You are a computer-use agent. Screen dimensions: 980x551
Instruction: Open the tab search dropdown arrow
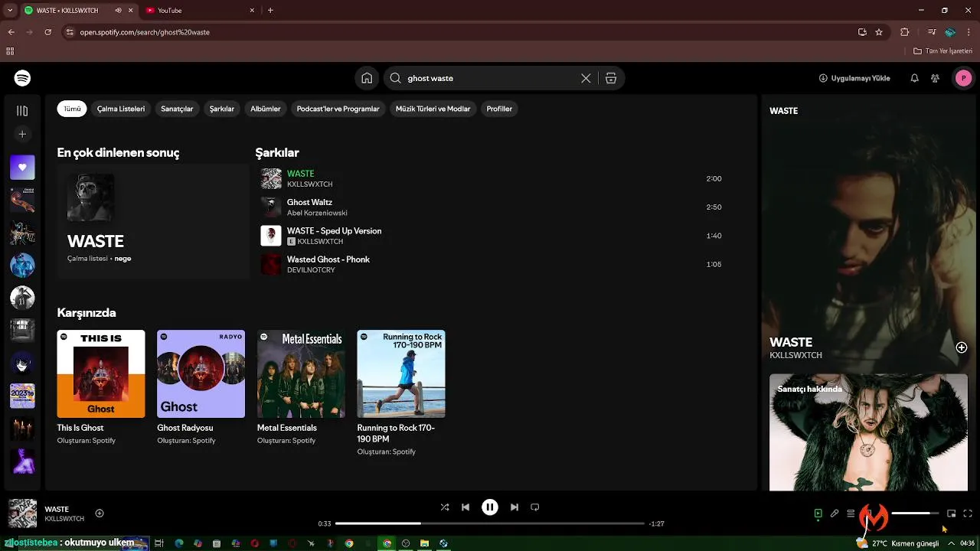pos(9,11)
